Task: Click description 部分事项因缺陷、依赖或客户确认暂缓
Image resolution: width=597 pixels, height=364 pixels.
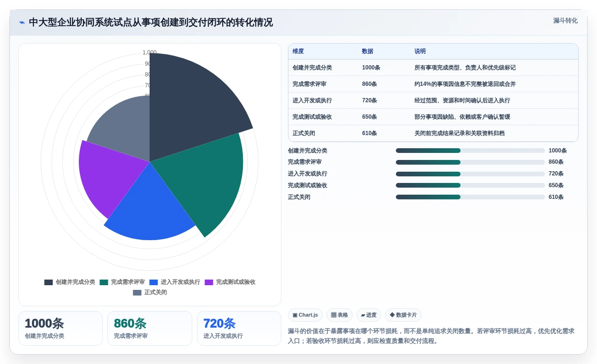Action: tap(462, 117)
